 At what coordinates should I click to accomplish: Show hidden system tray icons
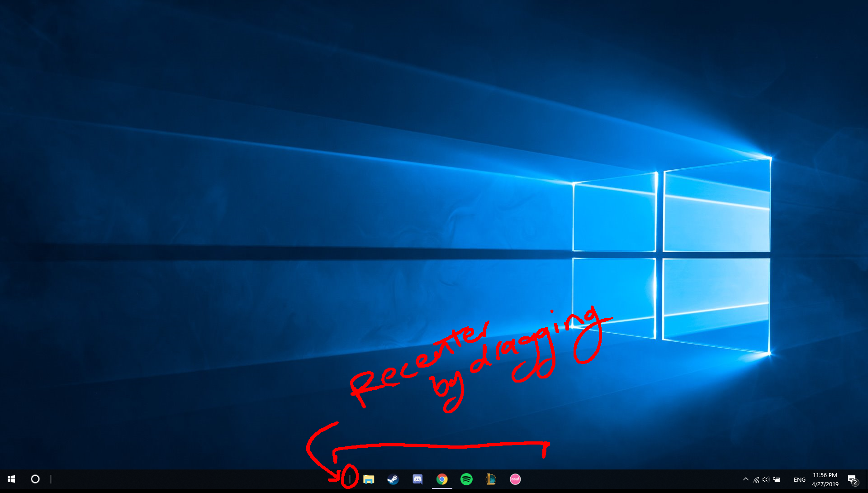click(745, 479)
